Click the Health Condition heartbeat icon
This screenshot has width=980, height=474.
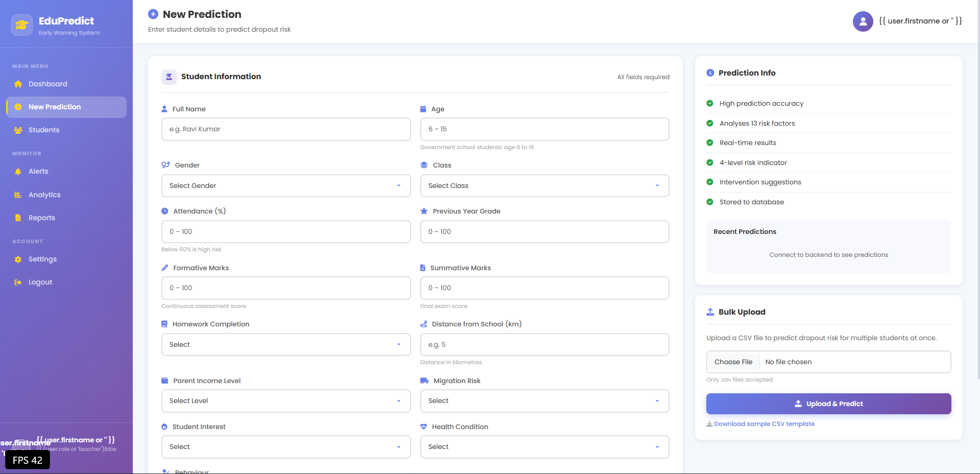[423, 426]
